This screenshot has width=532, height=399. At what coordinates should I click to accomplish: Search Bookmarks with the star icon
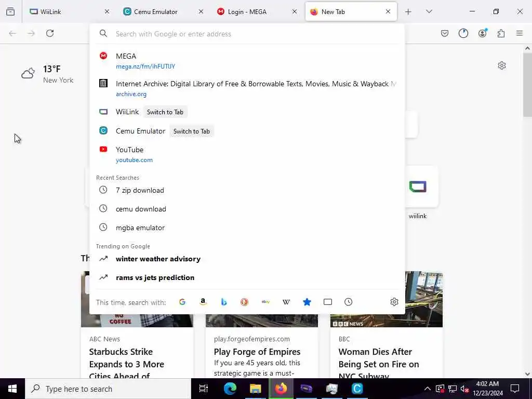307,302
